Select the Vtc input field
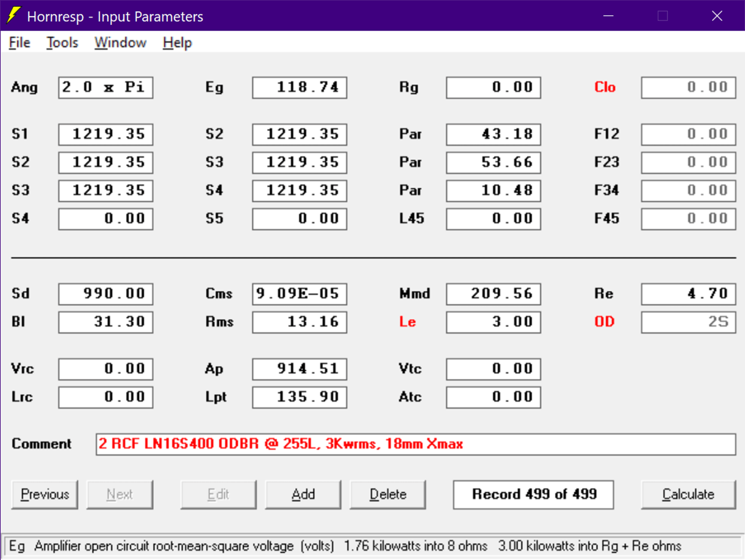 tap(493, 369)
